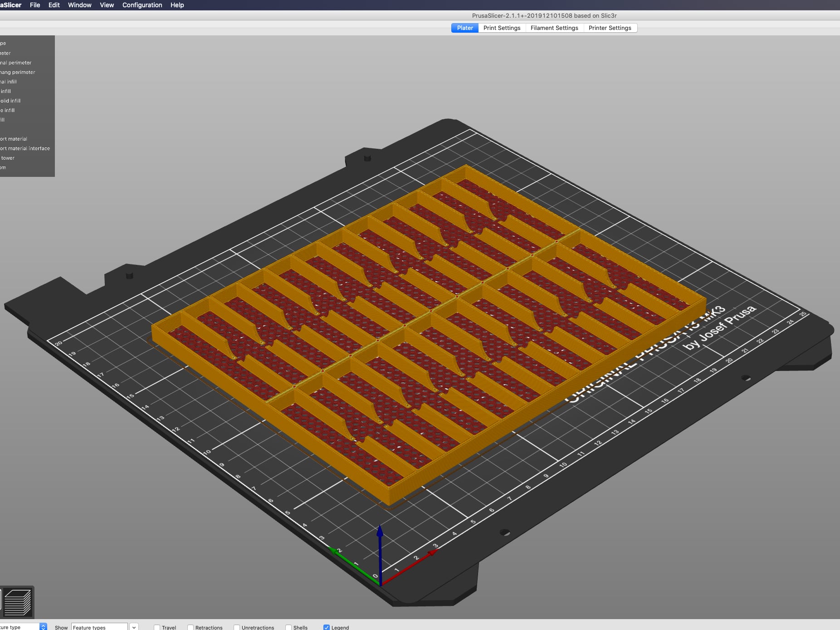Open the Printer Settings tab
840x630 pixels.
coord(610,28)
